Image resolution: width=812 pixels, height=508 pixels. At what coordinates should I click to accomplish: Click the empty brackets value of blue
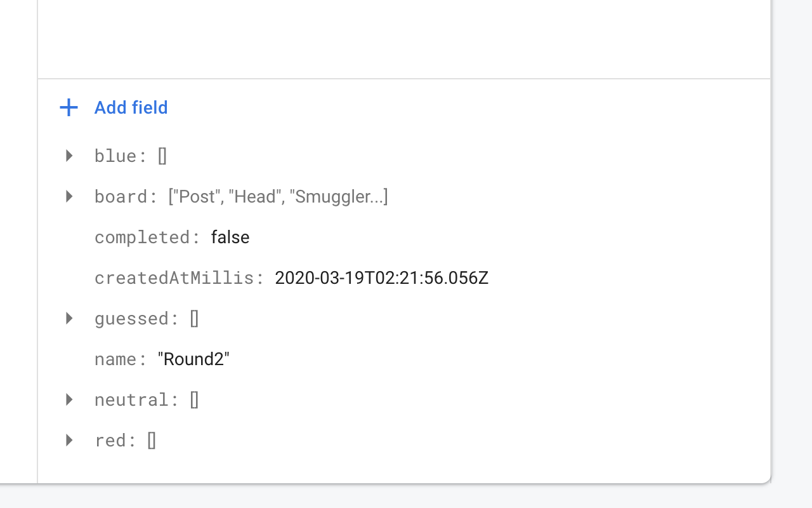click(x=162, y=156)
